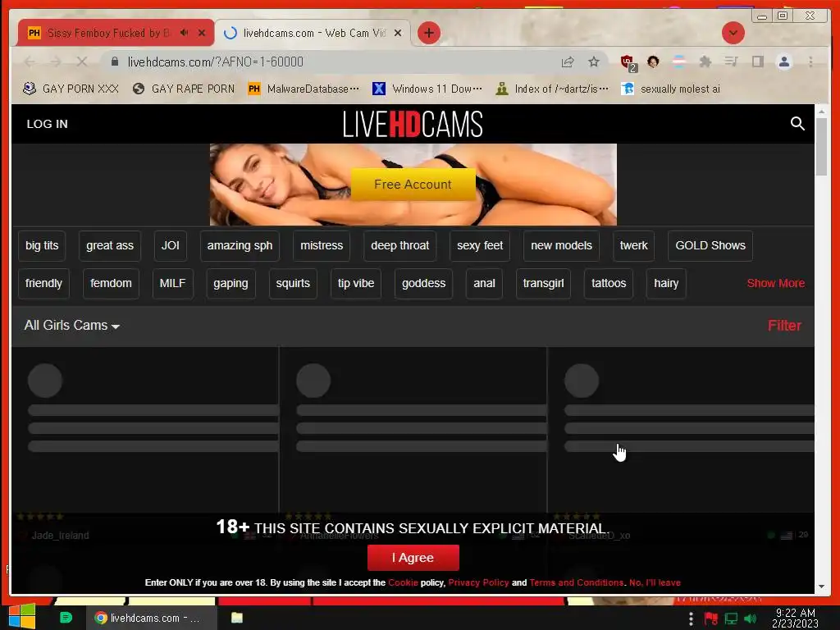Click the No, I'll leave link
The height and width of the screenshot is (630, 840).
pos(655,582)
